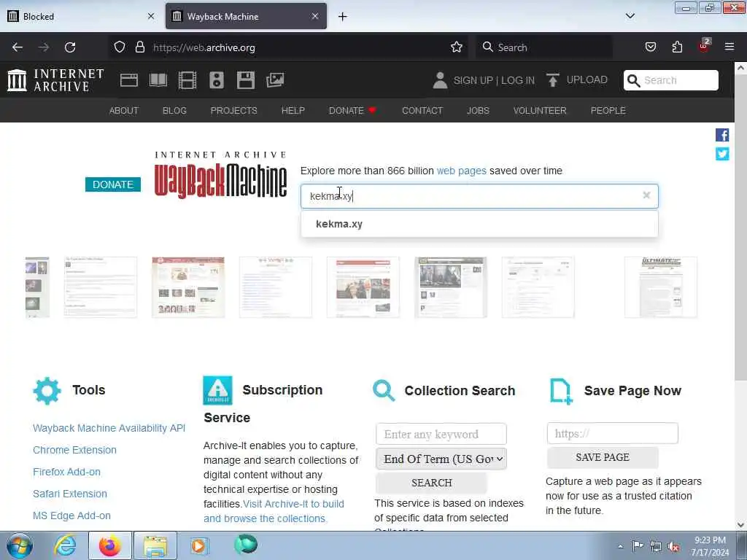
Task: Click the user avatar icon
Action: [x=440, y=80]
